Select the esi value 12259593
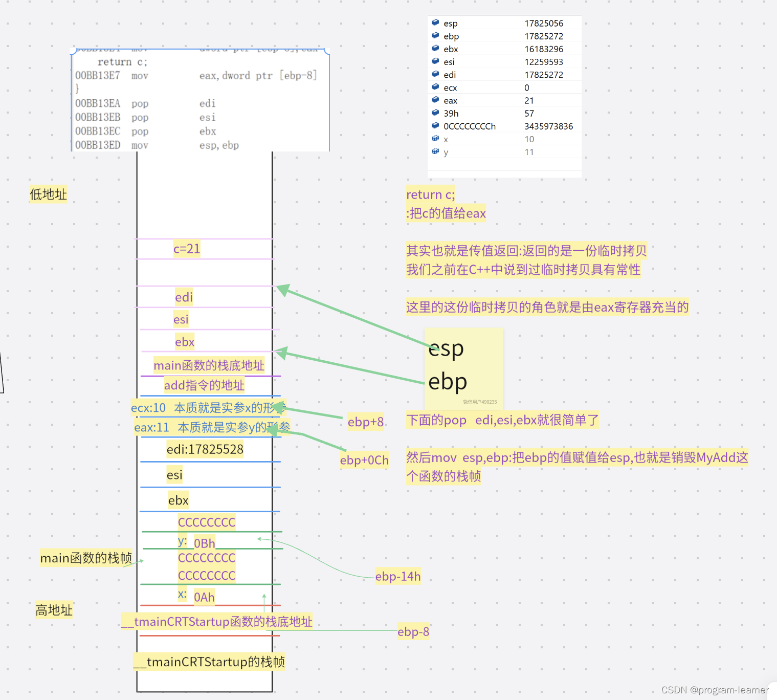Screen dimensions: 777x700 [544, 62]
